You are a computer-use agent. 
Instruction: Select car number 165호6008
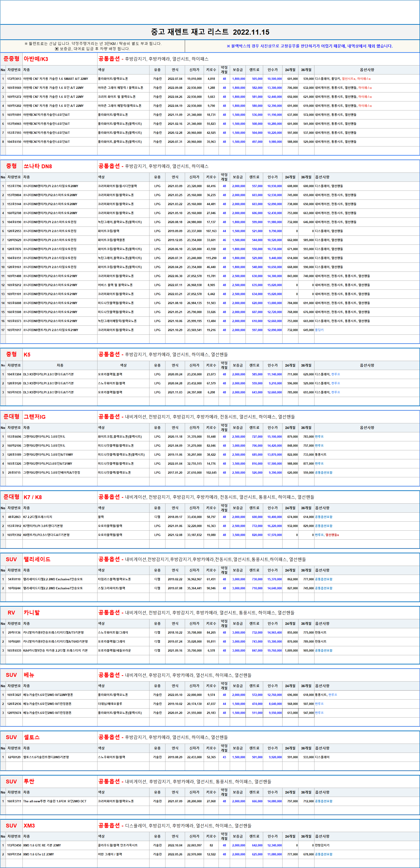(14, 303)
